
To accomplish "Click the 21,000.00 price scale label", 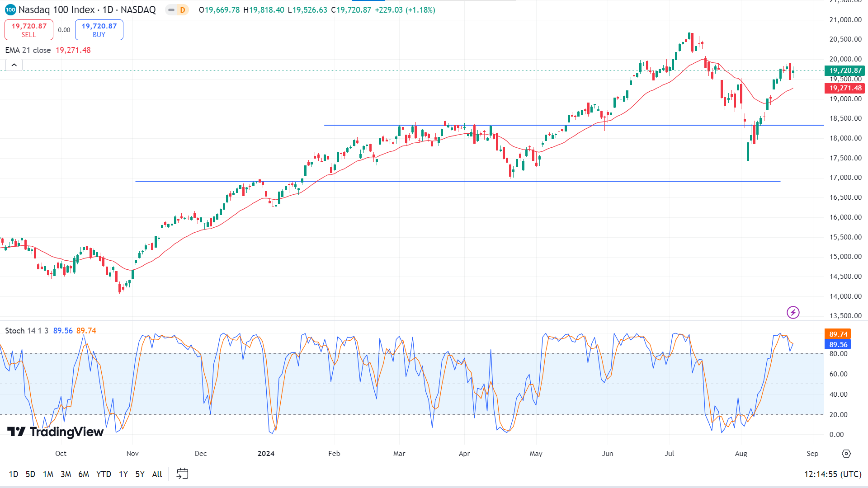I will [x=845, y=19].
